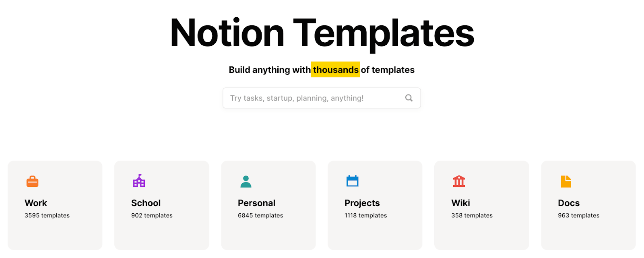Click the highlighted word thousands

click(335, 70)
